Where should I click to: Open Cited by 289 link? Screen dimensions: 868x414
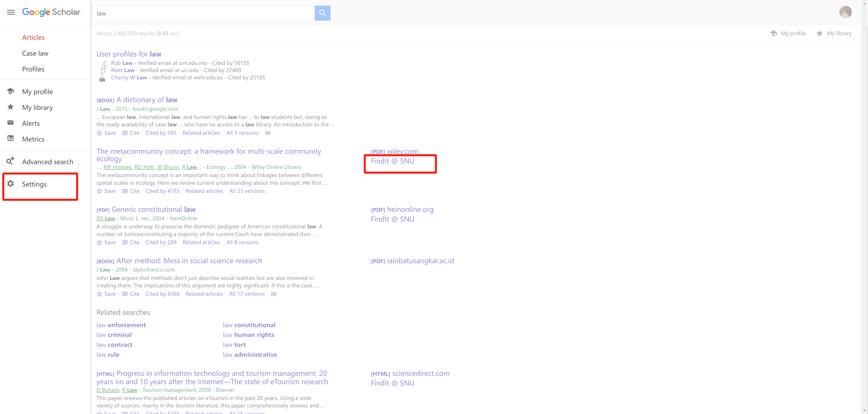click(161, 242)
